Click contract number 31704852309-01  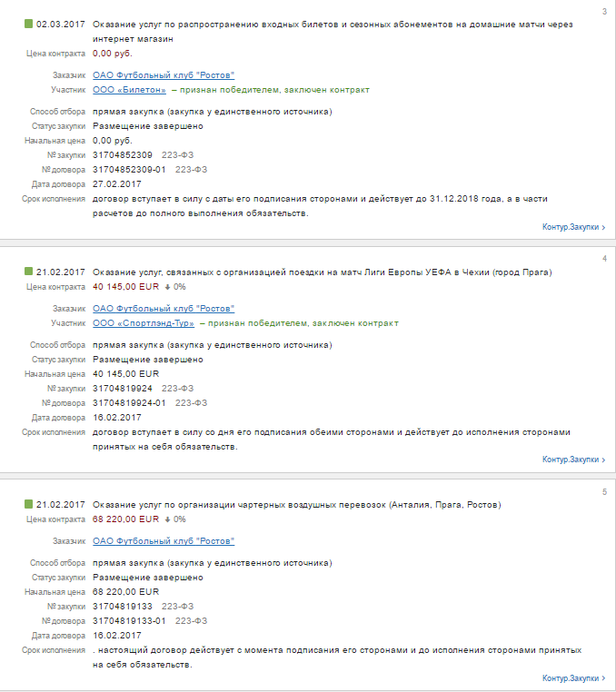[129, 170]
